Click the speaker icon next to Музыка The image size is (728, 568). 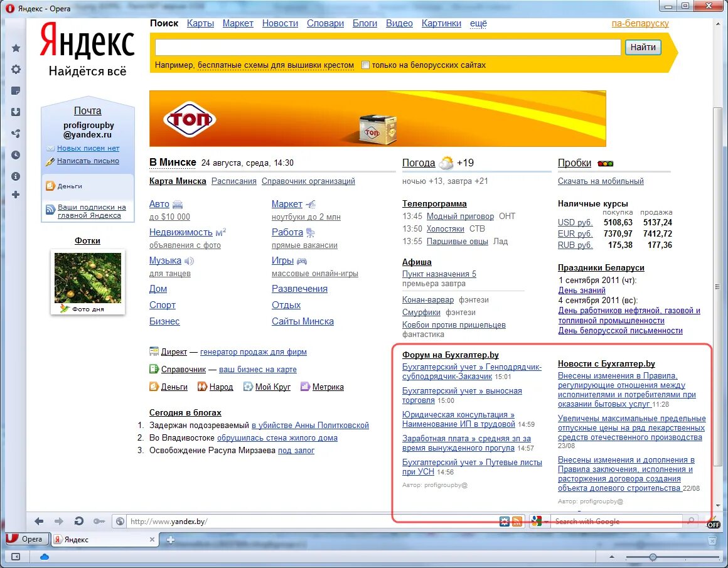pos(189,261)
